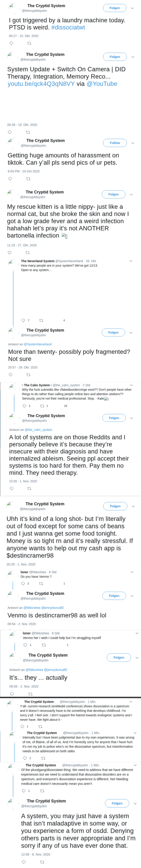Viewport: 141px width, 868px height.
Task: Click Folgen on the rescue kitten tweet
Action: pyautogui.click(x=114, y=194)
